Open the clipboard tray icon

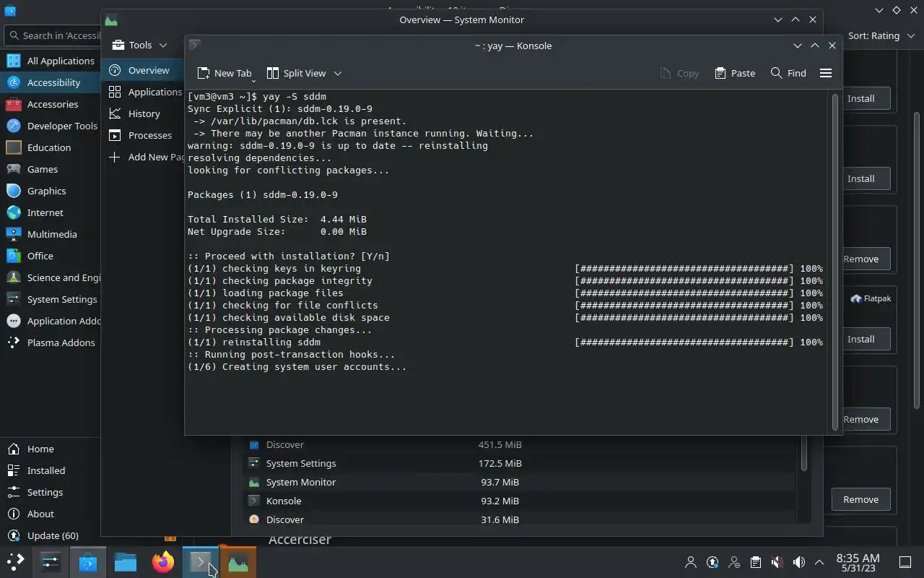click(755, 562)
